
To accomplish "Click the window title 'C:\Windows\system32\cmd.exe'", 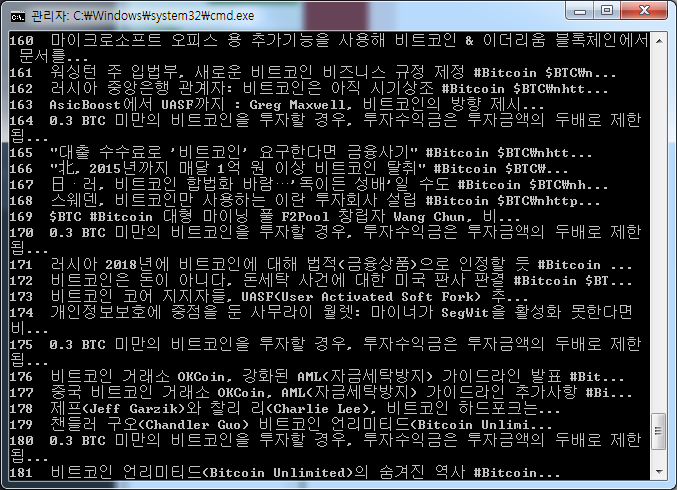I will [x=164, y=16].
